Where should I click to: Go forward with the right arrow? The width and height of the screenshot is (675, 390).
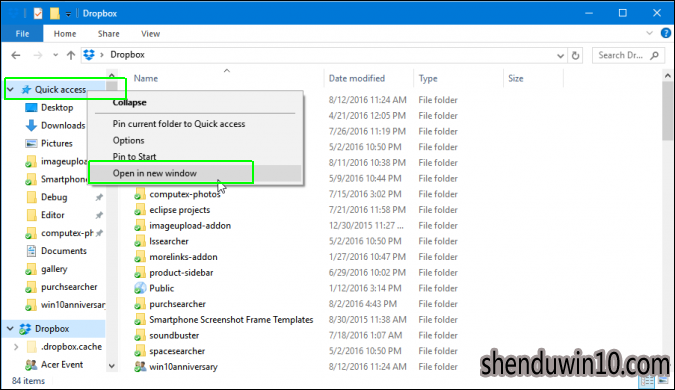point(38,55)
